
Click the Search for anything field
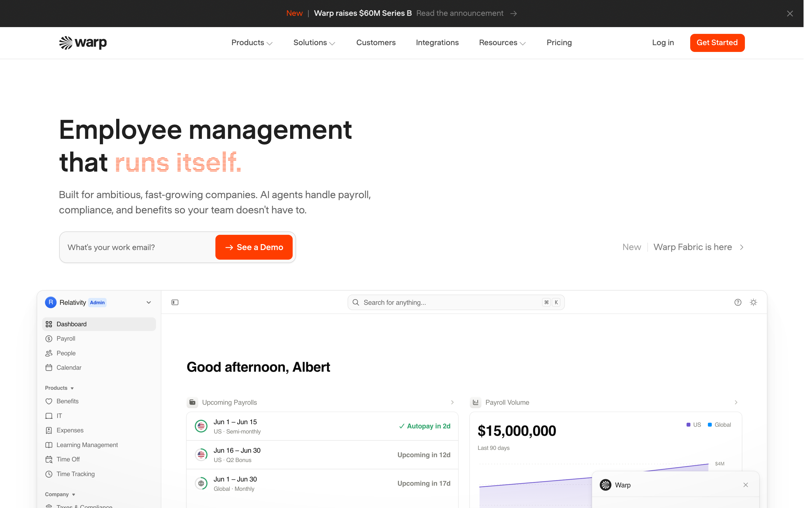(x=456, y=302)
